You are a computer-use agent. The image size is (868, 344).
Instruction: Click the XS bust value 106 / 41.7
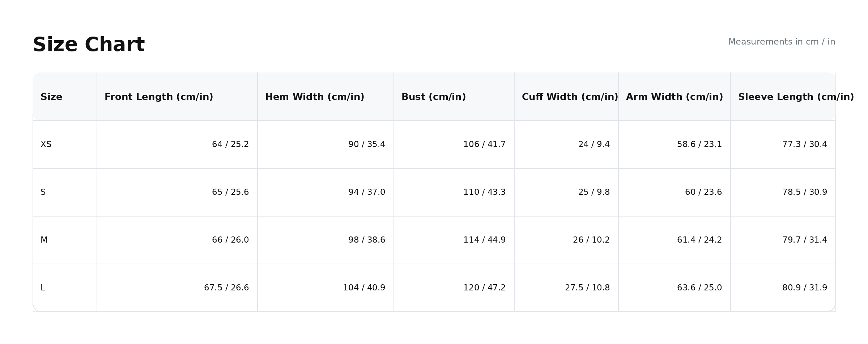[x=484, y=144]
